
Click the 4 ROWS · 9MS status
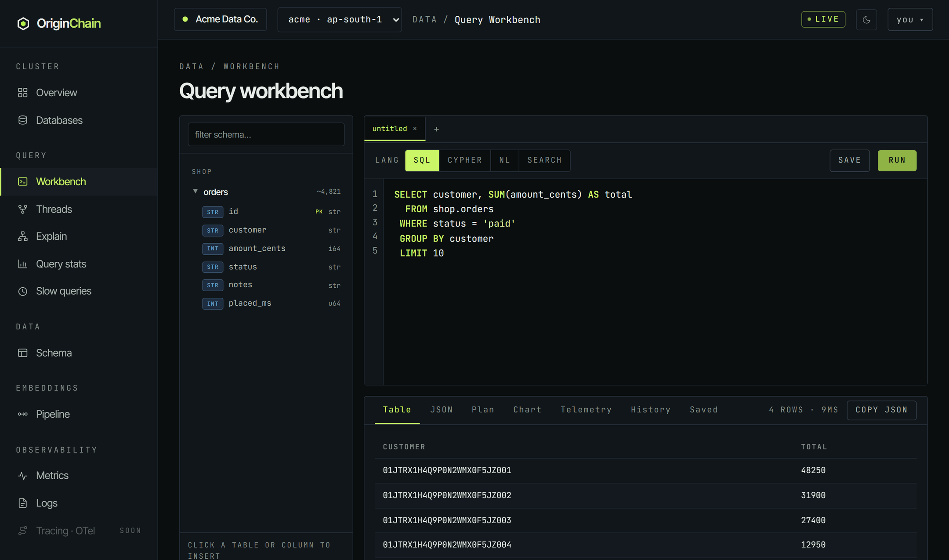pyautogui.click(x=803, y=410)
